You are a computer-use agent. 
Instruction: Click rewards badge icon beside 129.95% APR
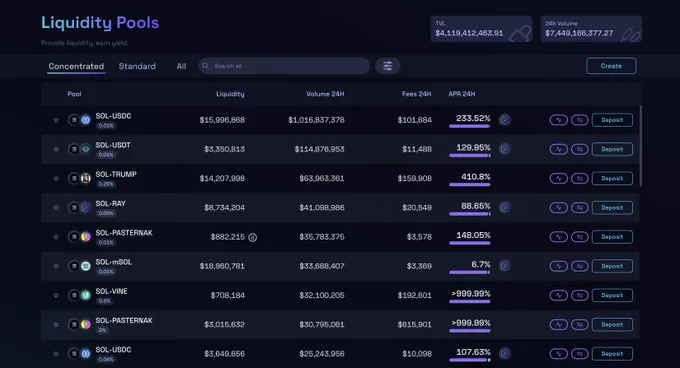pos(504,149)
